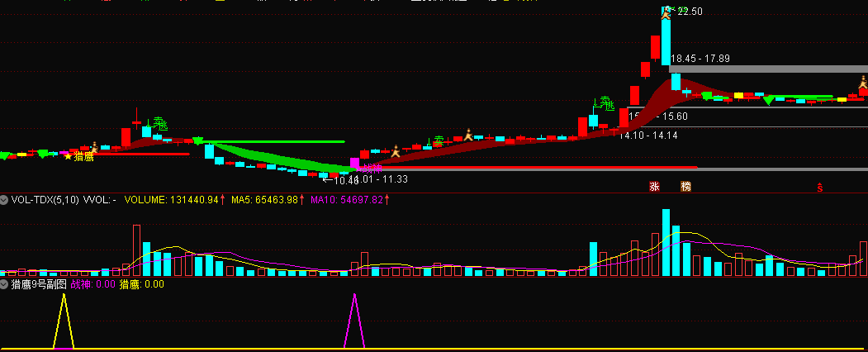The image size is (868, 352).
Task: Click the tallest cyan volume bar
Action: click(x=666, y=242)
